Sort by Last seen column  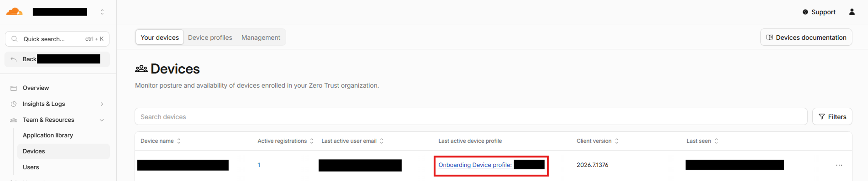coord(716,141)
